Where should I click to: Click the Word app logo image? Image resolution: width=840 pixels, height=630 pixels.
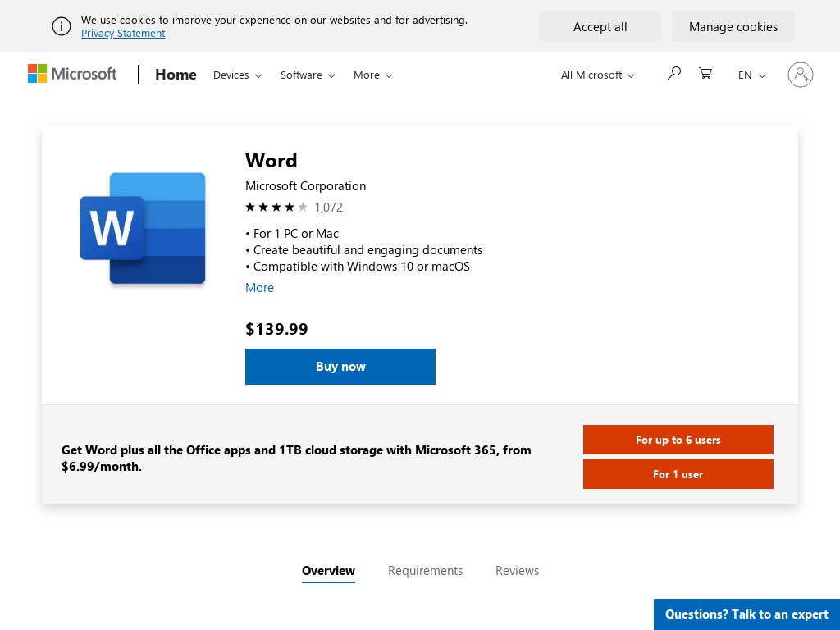click(x=143, y=228)
